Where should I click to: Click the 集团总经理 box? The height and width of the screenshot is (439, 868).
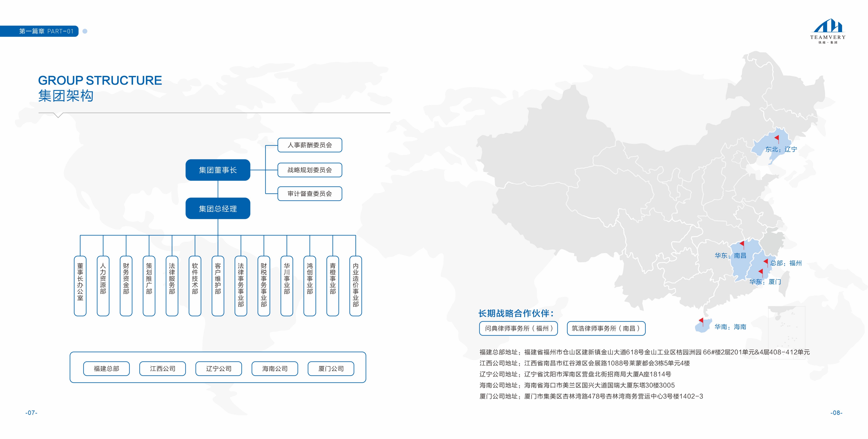(x=218, y=209)
